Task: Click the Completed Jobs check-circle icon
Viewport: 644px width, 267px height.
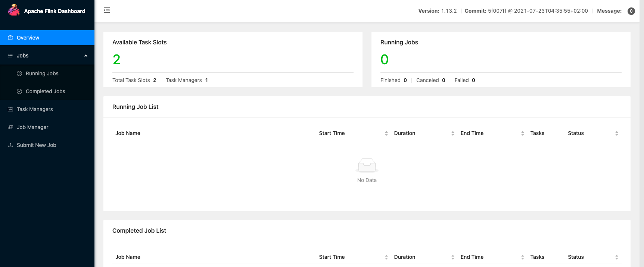Action: pyautogui.click(x=19, y=91)
